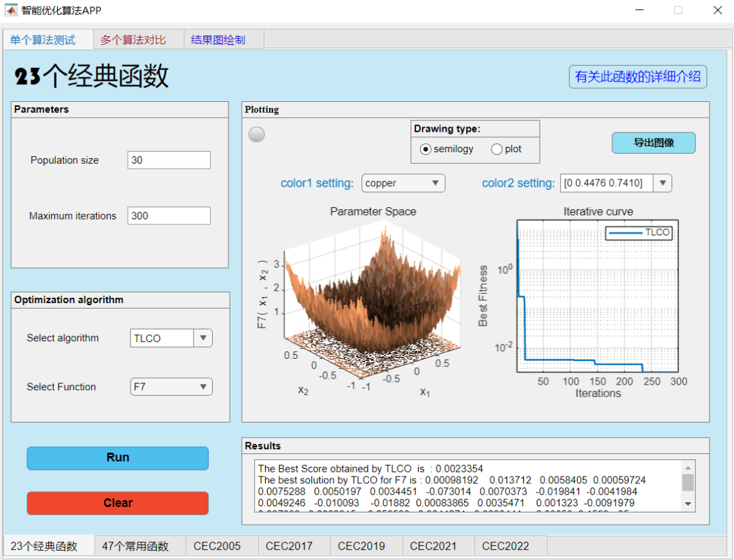734x560 pixels.
Task: Select the plot drawing type
Action: pyautogui.click(x=497, y=150)
